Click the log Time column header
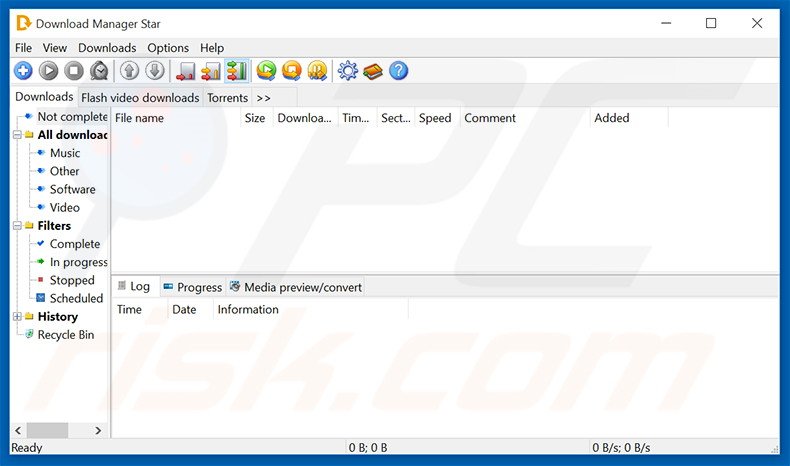Screen dimensions: 790x466 click(140, 309)
